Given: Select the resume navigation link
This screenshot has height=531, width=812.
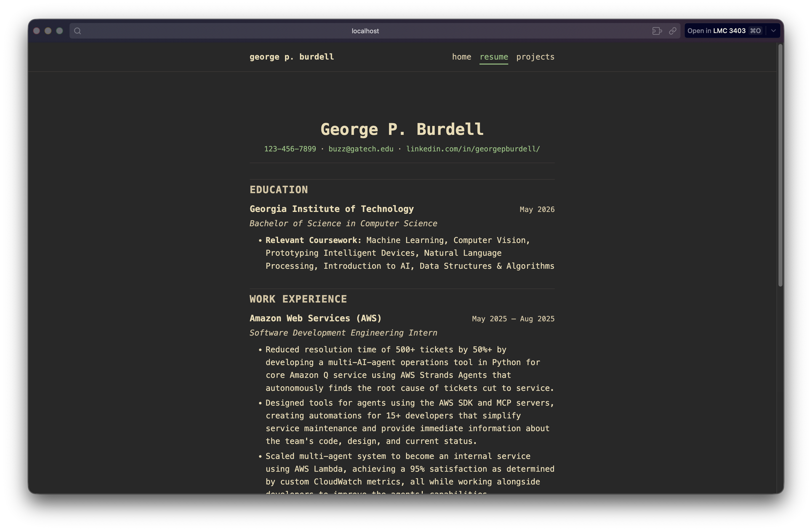Looking at the screenshot, I should point(494,57).
